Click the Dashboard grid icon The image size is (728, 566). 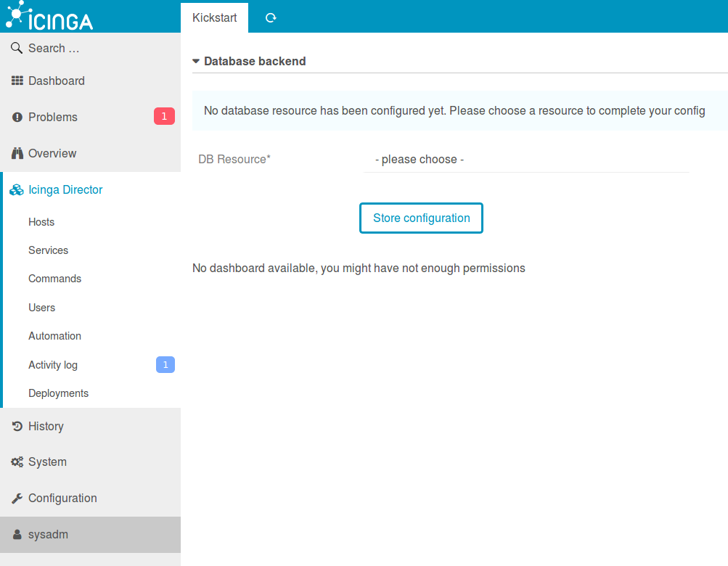[x=17, y=81]
